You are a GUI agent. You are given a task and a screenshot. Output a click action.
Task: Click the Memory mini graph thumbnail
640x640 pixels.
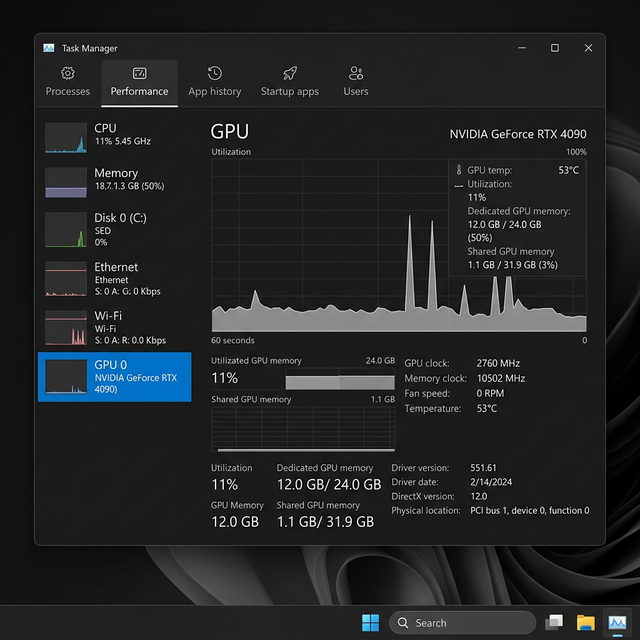pos(66,182)
